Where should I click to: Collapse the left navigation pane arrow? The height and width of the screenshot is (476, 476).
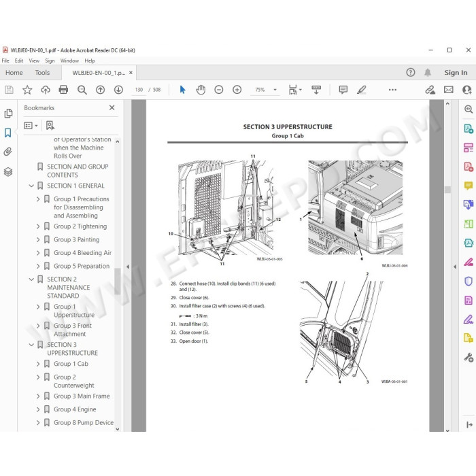click(128, 267)
